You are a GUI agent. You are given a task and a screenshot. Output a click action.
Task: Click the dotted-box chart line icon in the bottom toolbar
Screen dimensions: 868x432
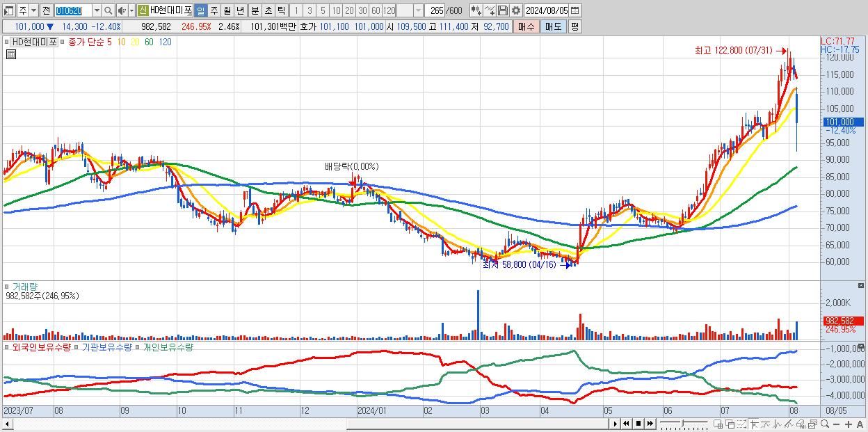741,424
